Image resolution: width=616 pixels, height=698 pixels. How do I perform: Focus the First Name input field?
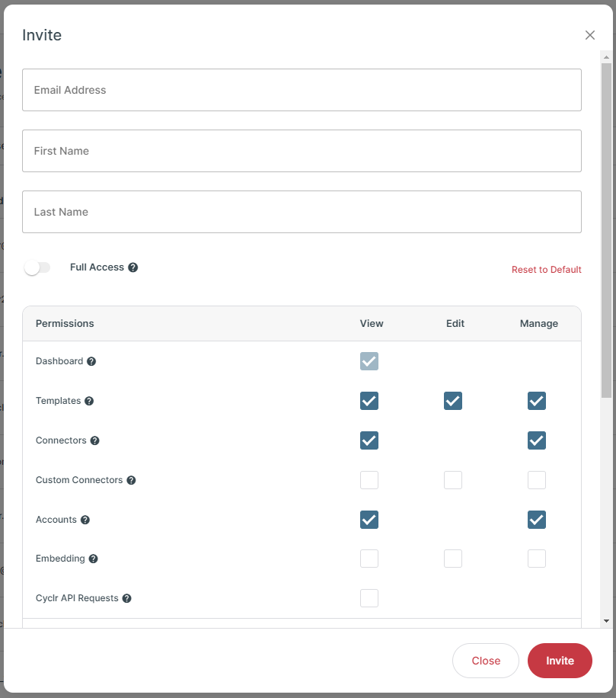point(302,151)
